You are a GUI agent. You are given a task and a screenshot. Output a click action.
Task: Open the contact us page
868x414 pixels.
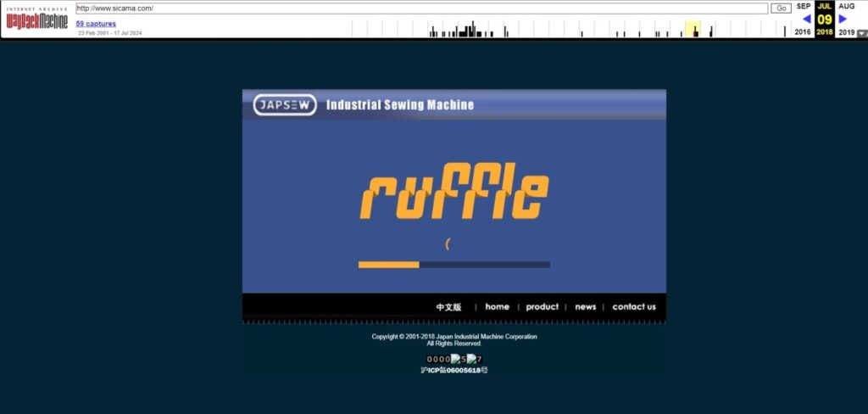click(633, 307)
